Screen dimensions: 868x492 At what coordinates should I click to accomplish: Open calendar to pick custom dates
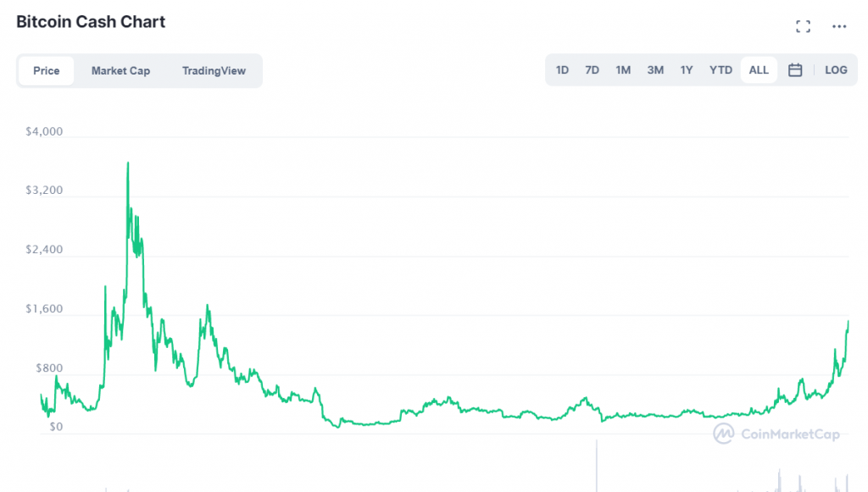point(795,69)
